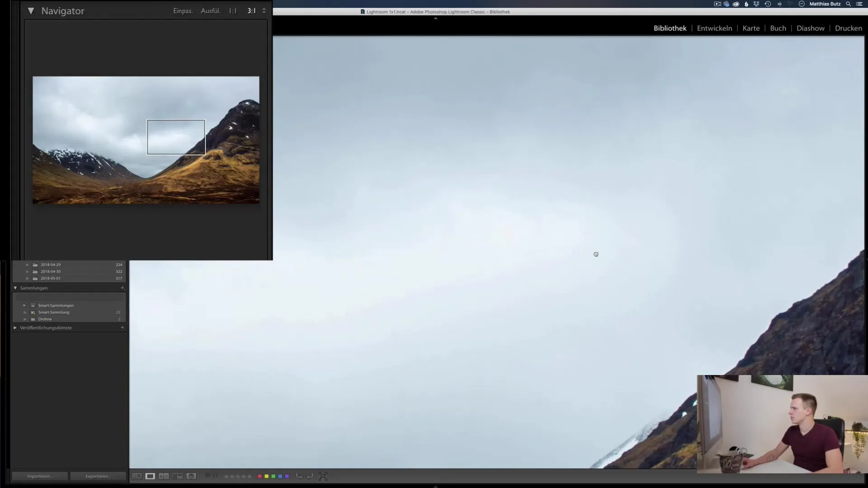Viewport: 868px width, 488px height.
Task: Open People view (face icon)
Action: (191, 476)
